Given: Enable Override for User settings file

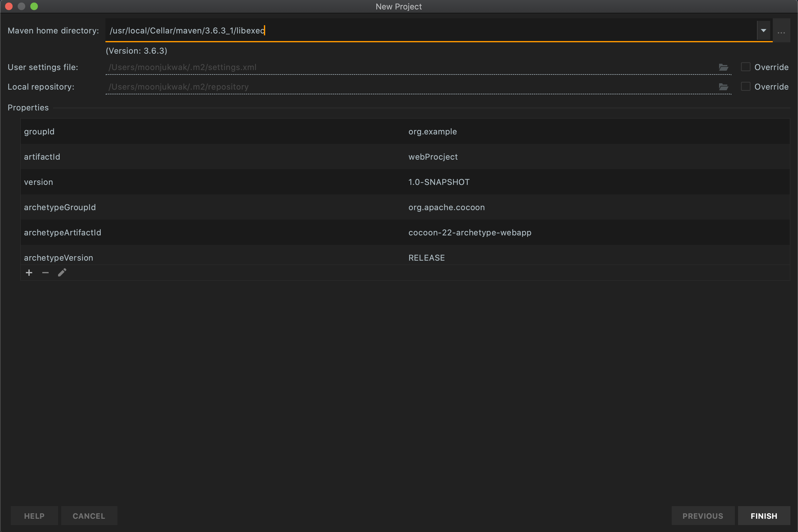Looking at the screenshot, I should pyautogui.click(x=745, y=67).
